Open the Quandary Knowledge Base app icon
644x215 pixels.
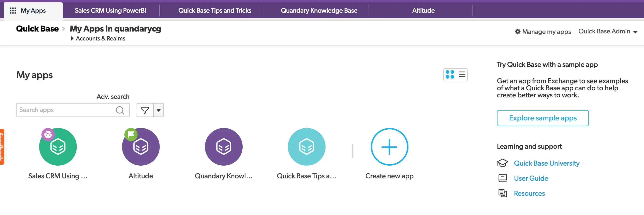point(224,147)
